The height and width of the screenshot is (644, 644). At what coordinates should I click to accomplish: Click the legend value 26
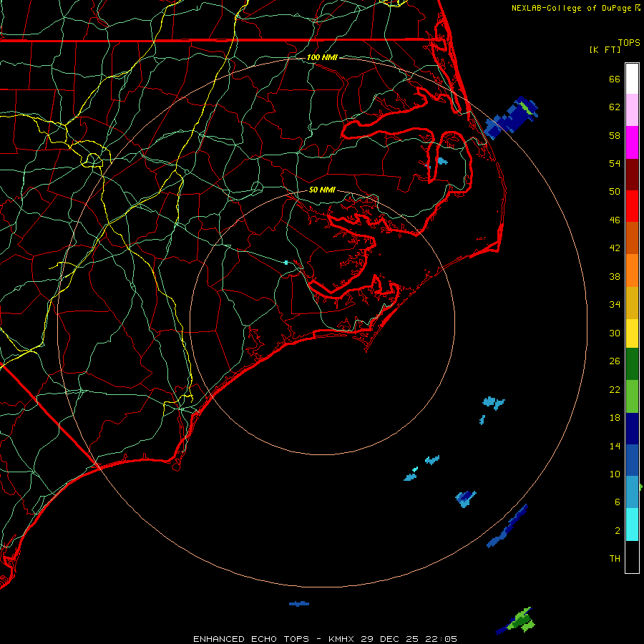point(615,361)
